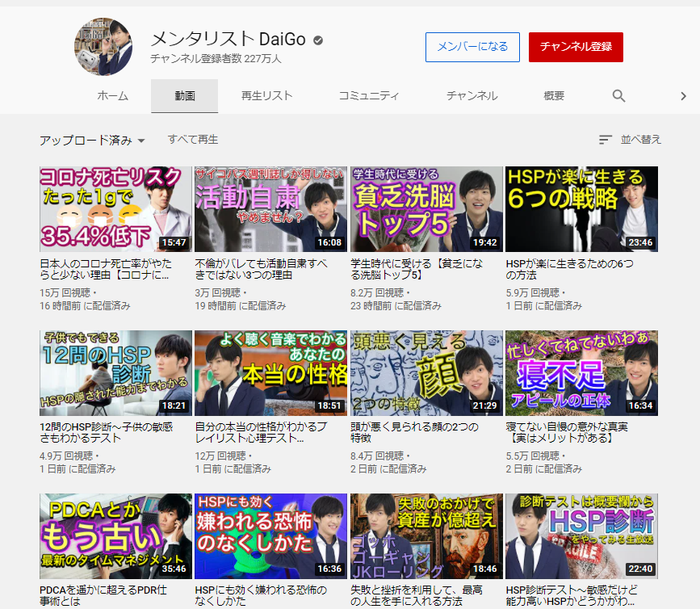
Task: Click the verified checkmark badge next to DaiGo
Action: (x=318, y=40)
